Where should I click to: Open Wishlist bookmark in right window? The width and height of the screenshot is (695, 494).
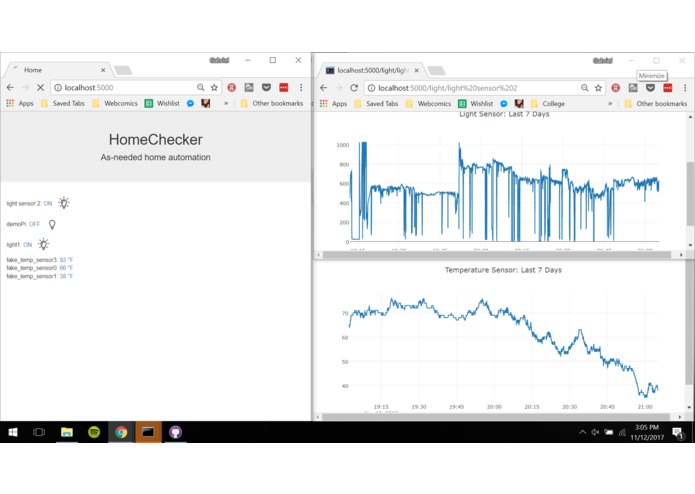[x=476, y=104]
